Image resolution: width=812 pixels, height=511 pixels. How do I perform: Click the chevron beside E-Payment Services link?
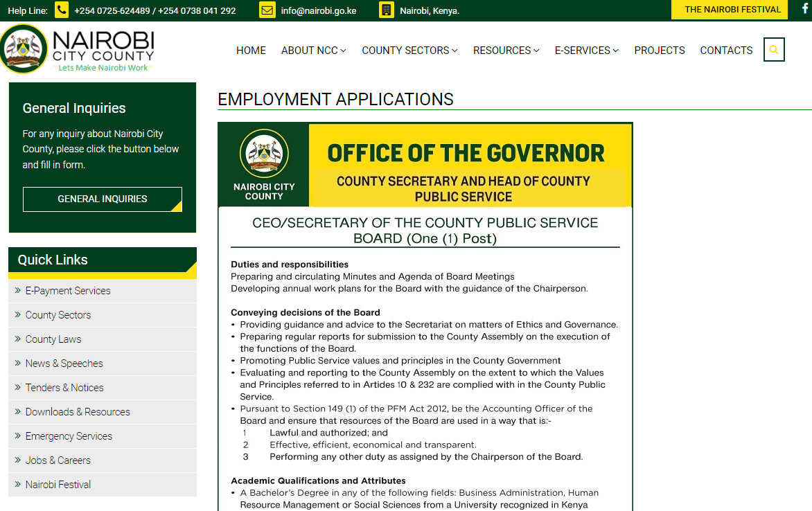(17, 290)
